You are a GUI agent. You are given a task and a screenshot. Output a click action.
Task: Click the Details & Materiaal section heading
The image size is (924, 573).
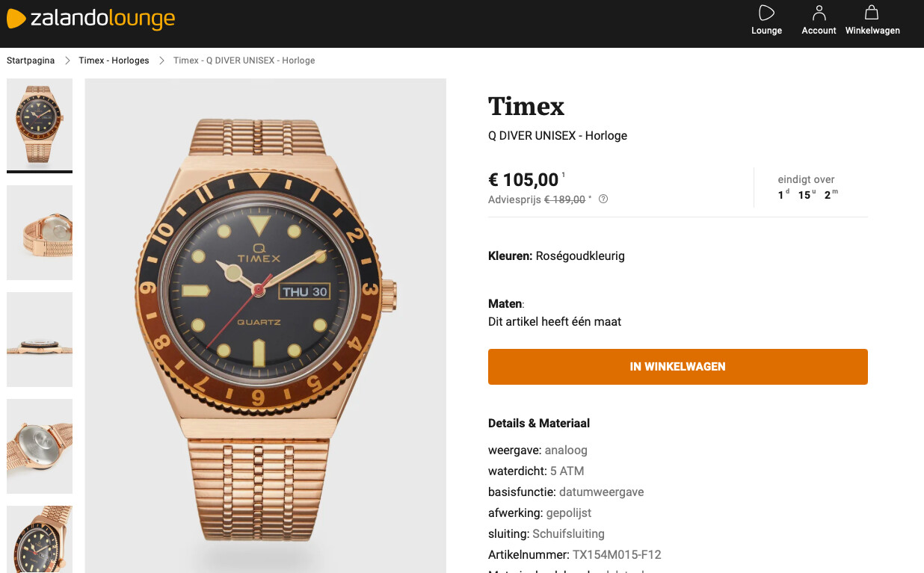click(x=539, y=423)
